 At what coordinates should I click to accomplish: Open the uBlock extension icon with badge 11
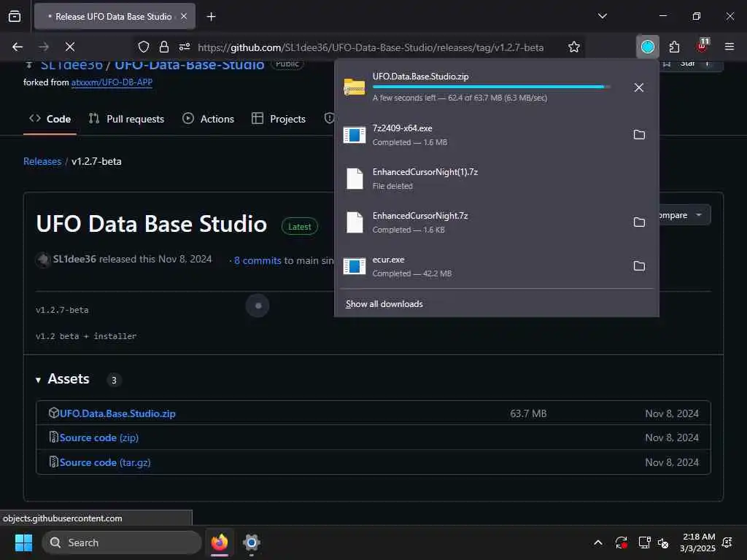(703, 45)
